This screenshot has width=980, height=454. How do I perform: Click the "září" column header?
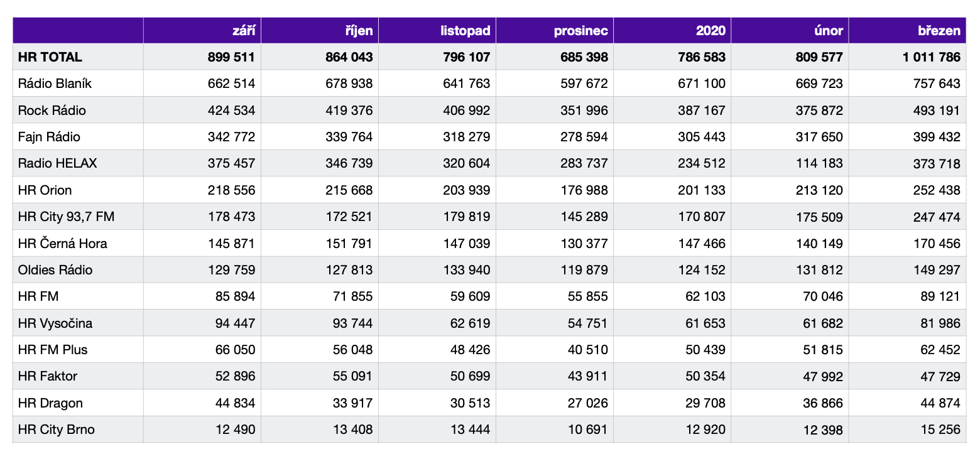(x=243, y=31)
